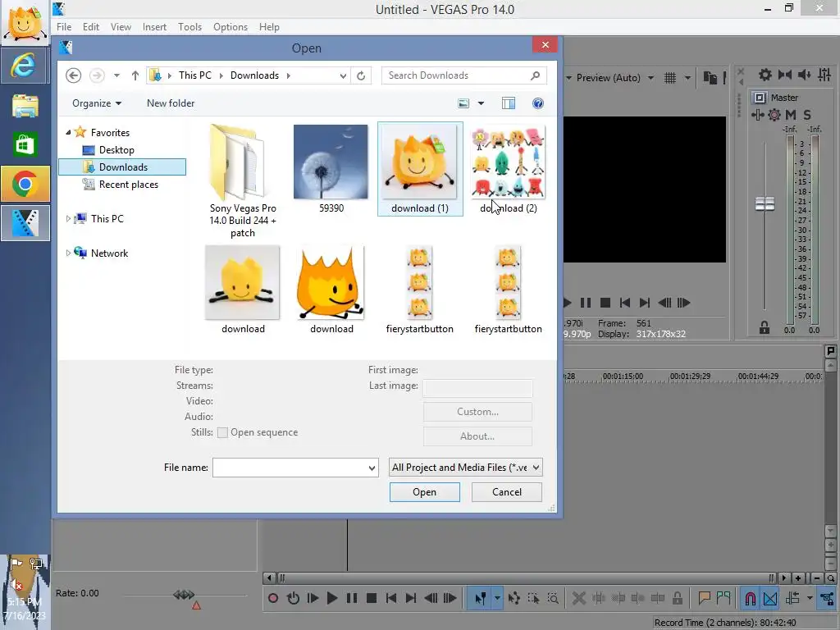840x630 pixels.
Task: Check the Open sequence checkbox
Action: [x=222, y=432]
